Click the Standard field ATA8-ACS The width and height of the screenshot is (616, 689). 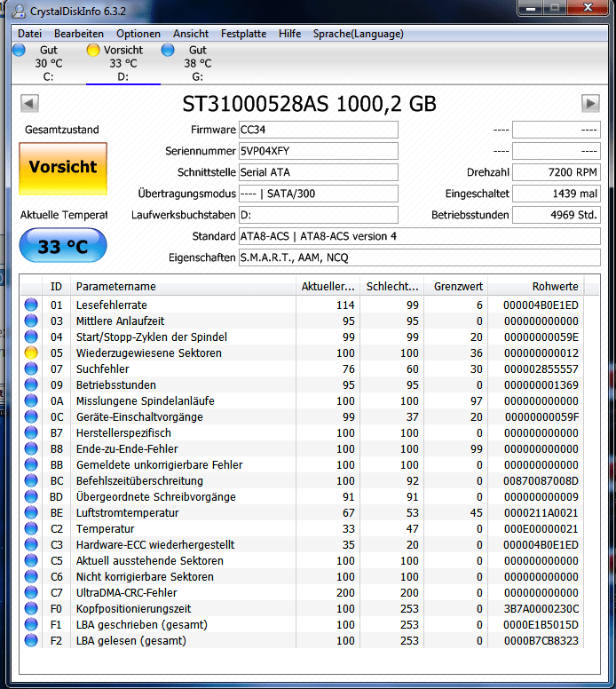[x=420, y=236]
